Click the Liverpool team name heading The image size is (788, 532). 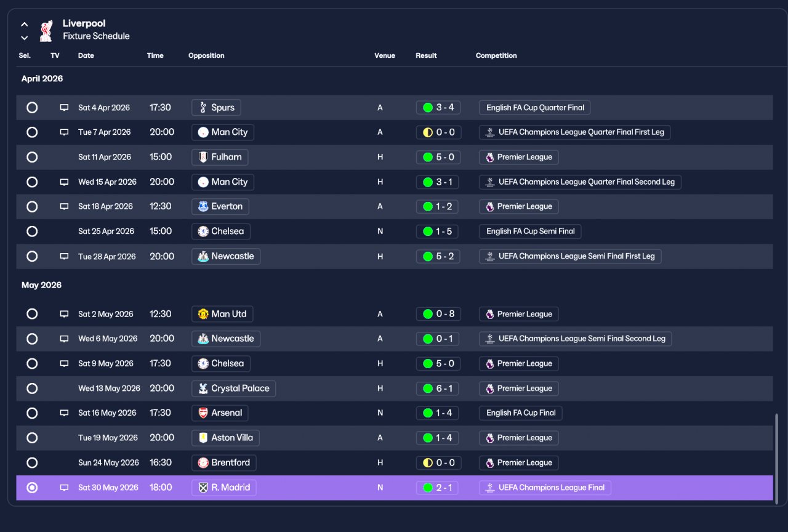pos(84,23)
